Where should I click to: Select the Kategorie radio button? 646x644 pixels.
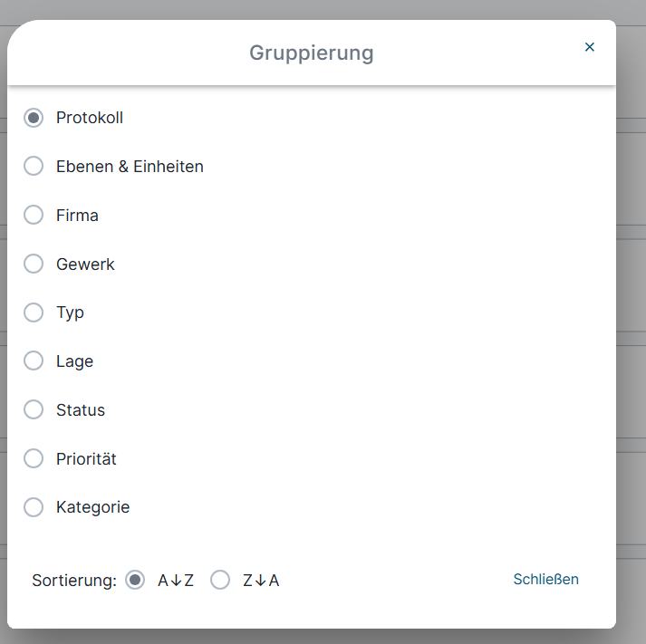click(34, 507)
